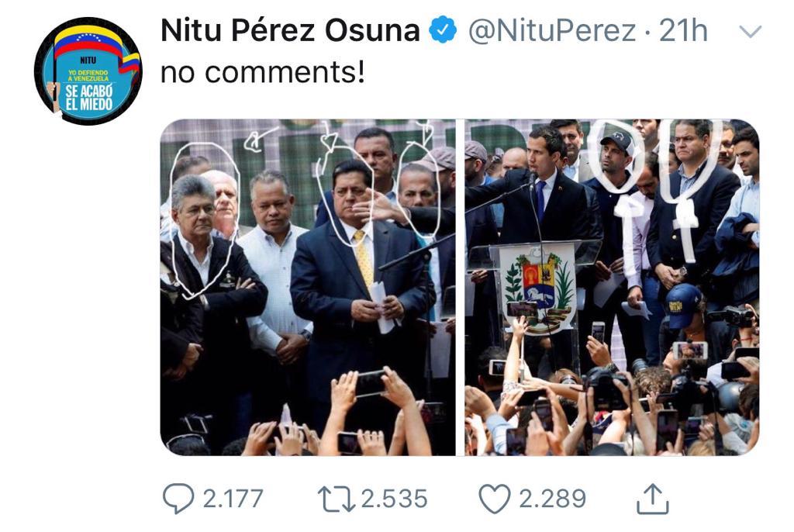Screen dimensions: 794x532
Task: Open Nitu's circular profile avatar
Action: pyautogui.click(x=88, y=71)
